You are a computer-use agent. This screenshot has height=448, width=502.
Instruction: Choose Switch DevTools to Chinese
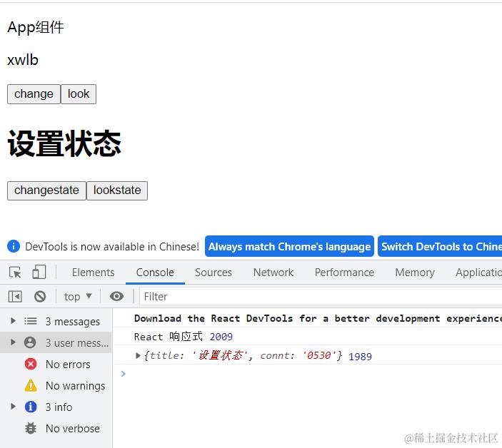click(440, 247)
